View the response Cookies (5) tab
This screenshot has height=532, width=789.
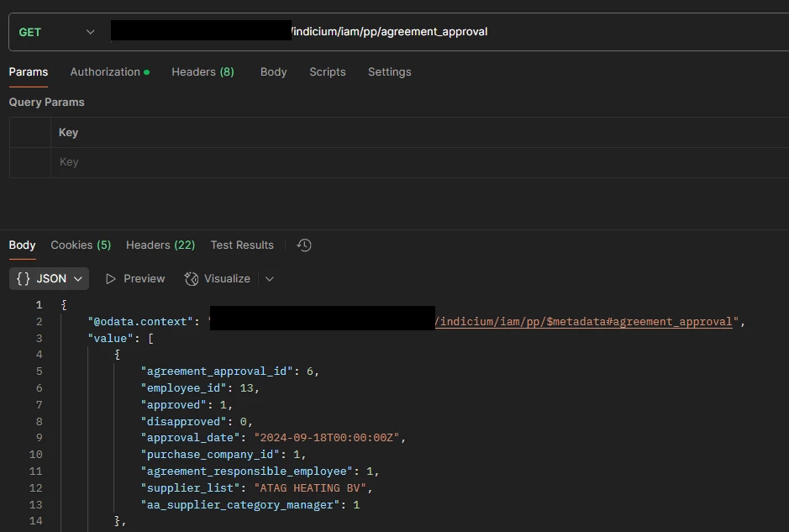pos(81,245)
